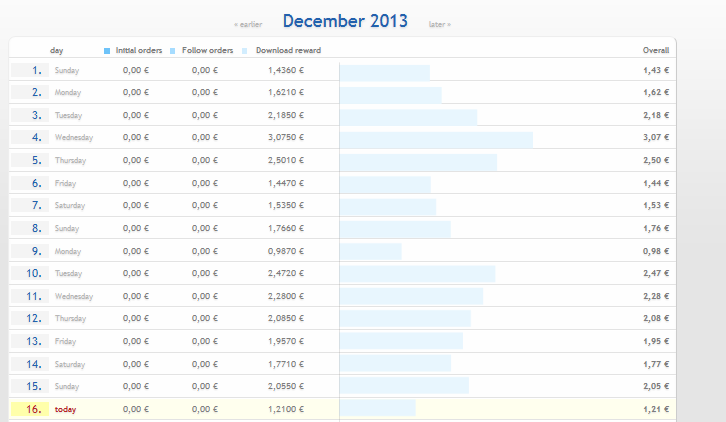Click overall value 2,05 € for day 15
The image size is (726, 422).
point(656,386)
